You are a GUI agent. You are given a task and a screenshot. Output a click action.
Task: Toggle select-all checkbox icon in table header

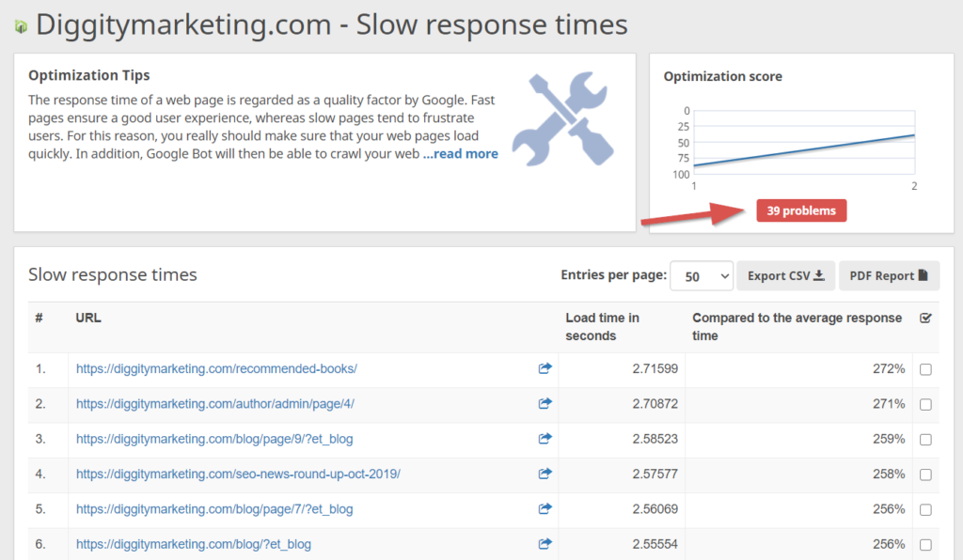925,318
